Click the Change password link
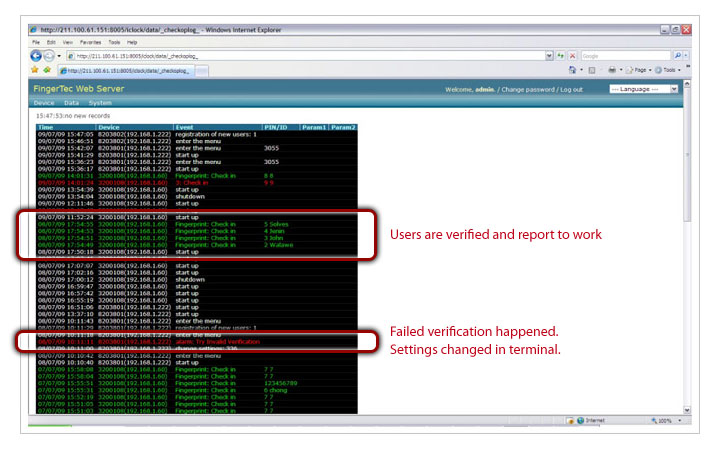This screenshot has width=720, height=450. (528, 90)
